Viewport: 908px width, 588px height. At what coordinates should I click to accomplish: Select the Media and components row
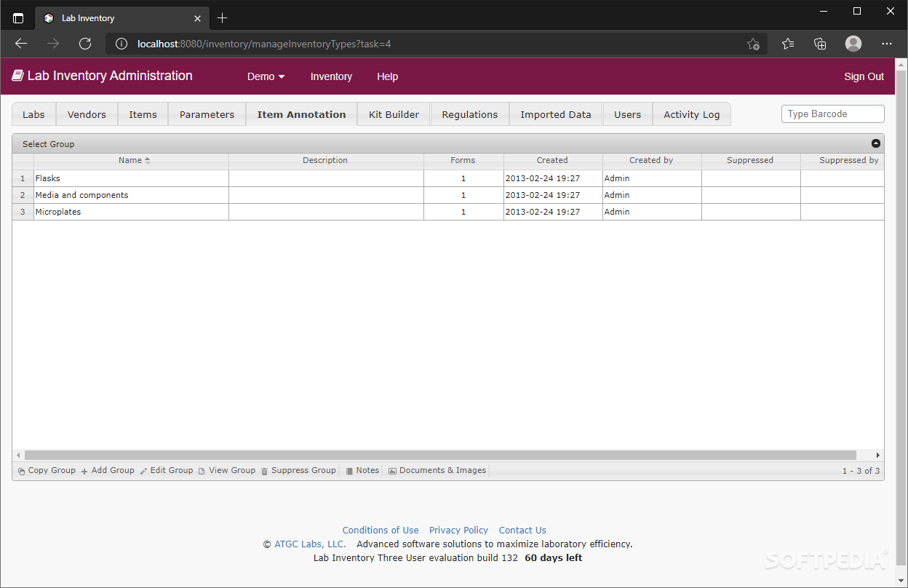click(x=448, y=195)
